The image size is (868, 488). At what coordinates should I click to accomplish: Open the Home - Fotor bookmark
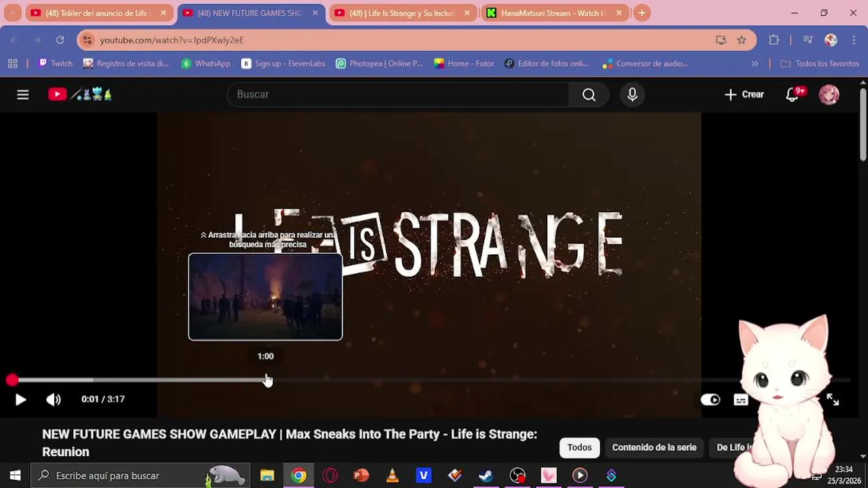464,64
